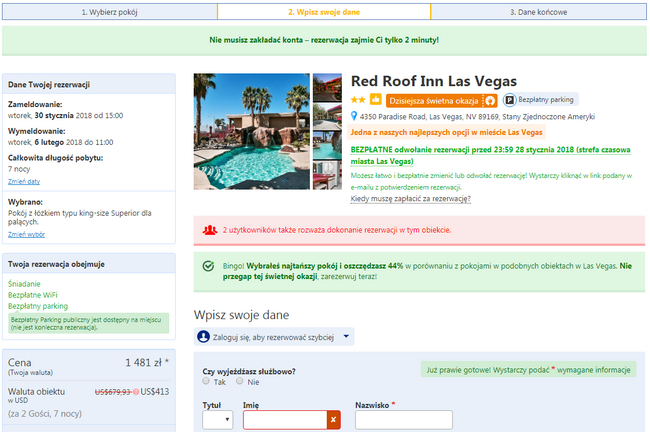Open the large pool photo of hotel

(x=252, y=131)
